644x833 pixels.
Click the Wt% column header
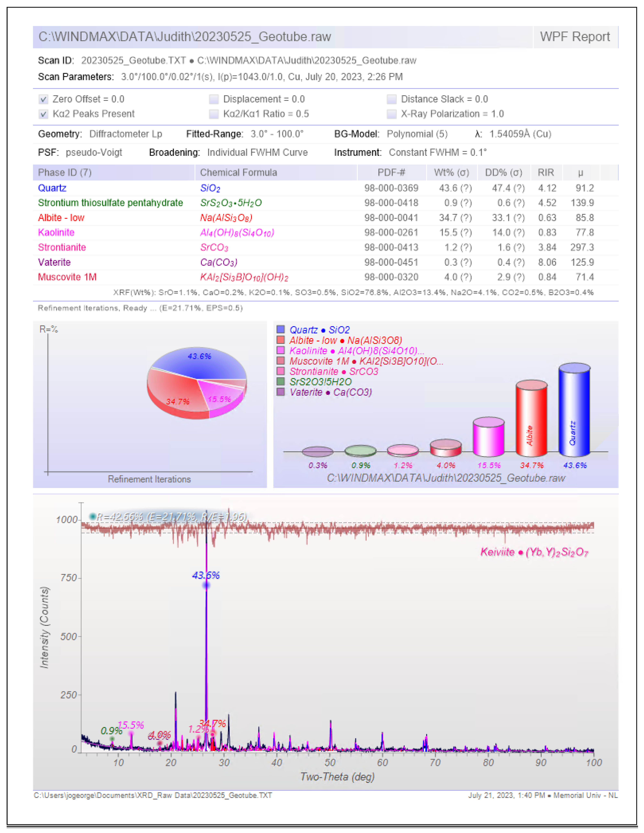pos(451,172)
